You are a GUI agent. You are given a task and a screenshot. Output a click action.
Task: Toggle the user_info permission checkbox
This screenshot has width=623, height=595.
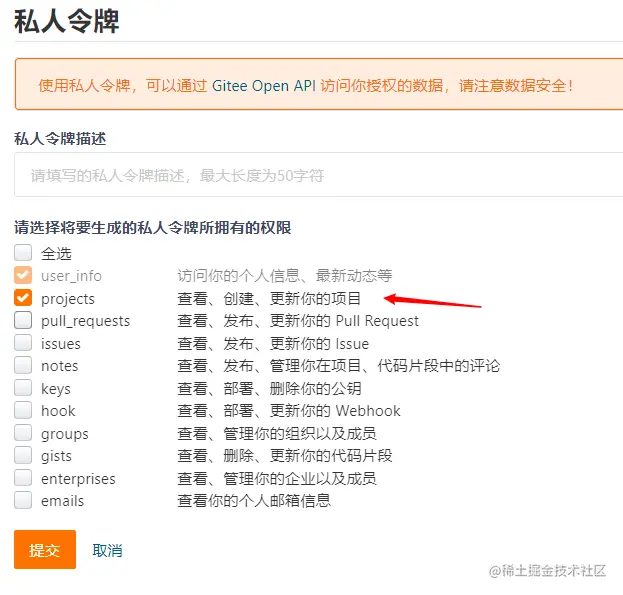(23, 275)
